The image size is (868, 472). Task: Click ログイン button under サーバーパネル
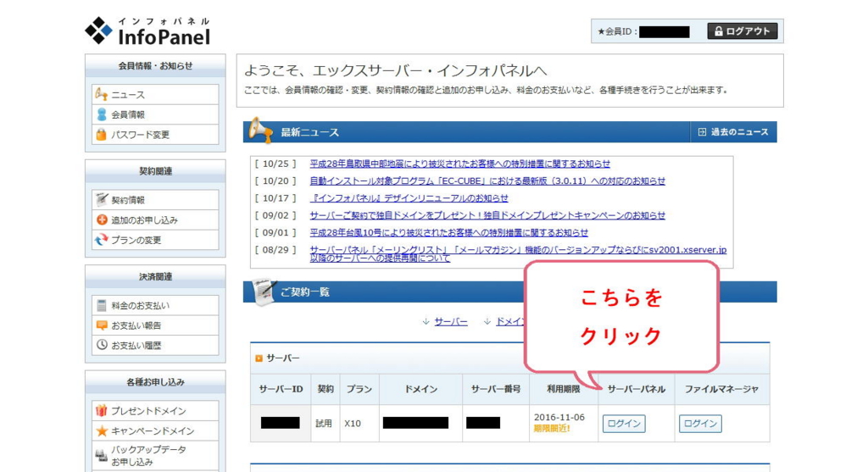coord(624,424)
